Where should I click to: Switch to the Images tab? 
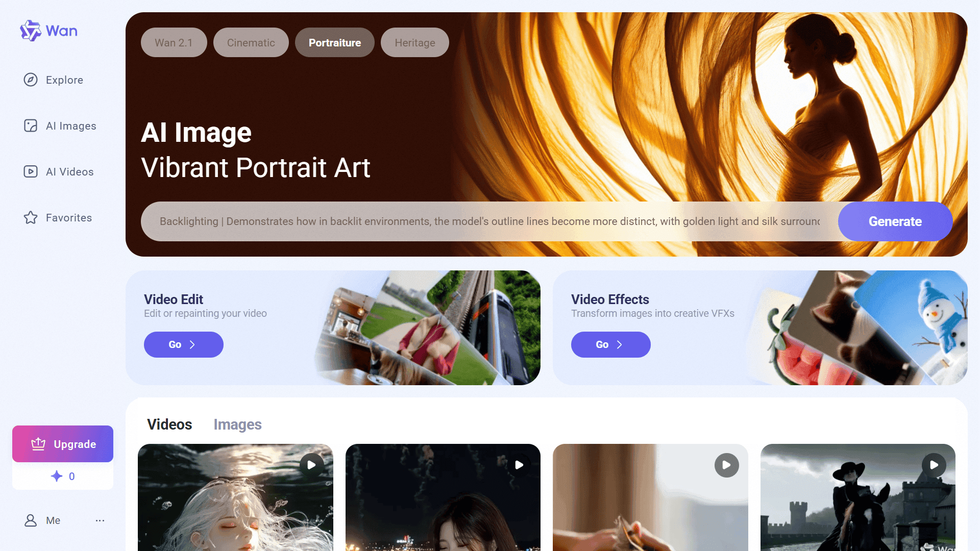click(237, 424)
